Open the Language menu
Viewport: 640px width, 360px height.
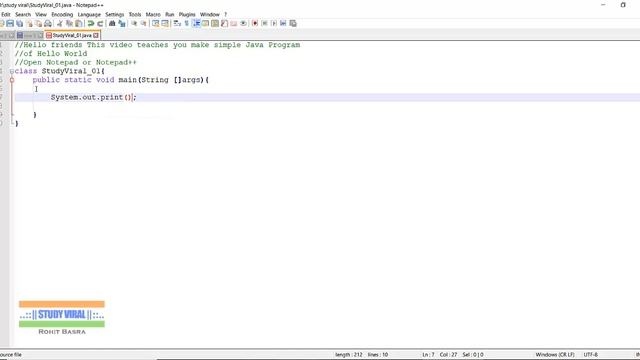(x=89, y=14)
